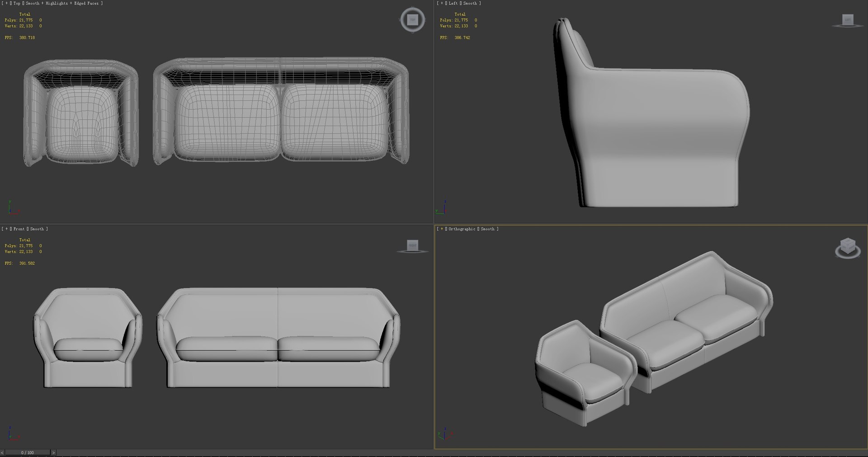Click the 'Verts: 22,133' statistic in Front viewport

pos(19,251)
